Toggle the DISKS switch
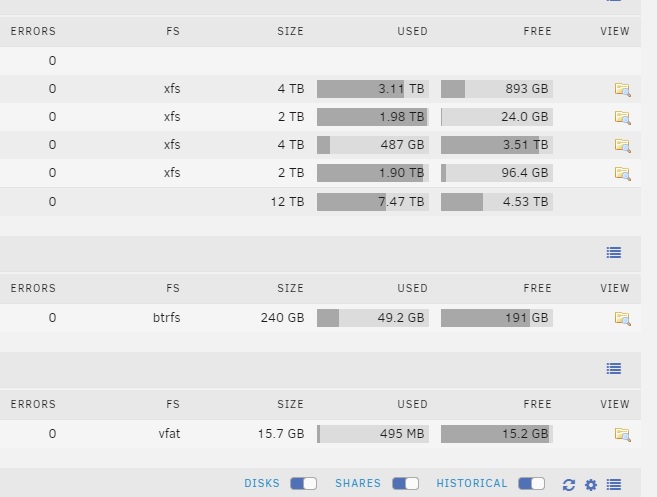The height and width of the screenshot is (497, 657). [303, 484]
